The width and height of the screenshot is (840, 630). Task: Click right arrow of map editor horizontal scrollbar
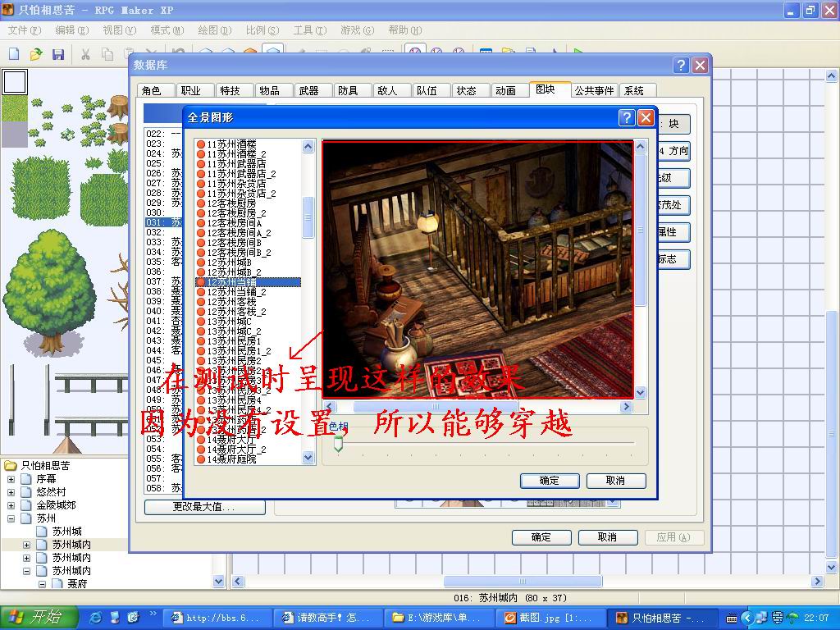(817, 582)
